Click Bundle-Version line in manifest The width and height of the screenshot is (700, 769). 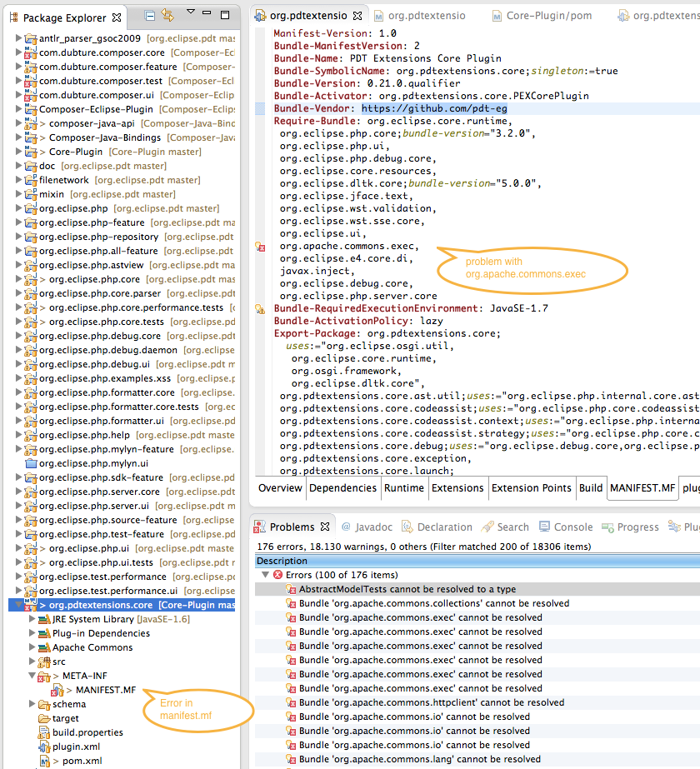367,83
